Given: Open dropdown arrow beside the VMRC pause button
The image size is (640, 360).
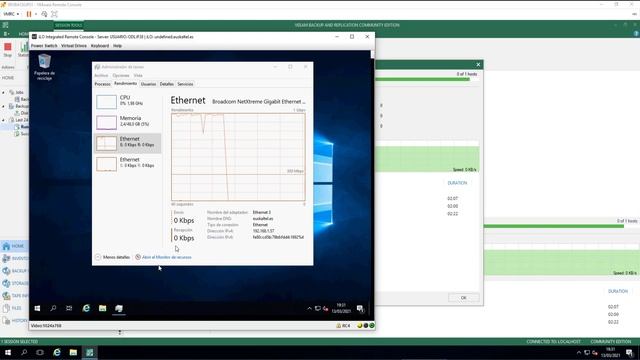Looking at the screenshot, I should click(36, 14).
